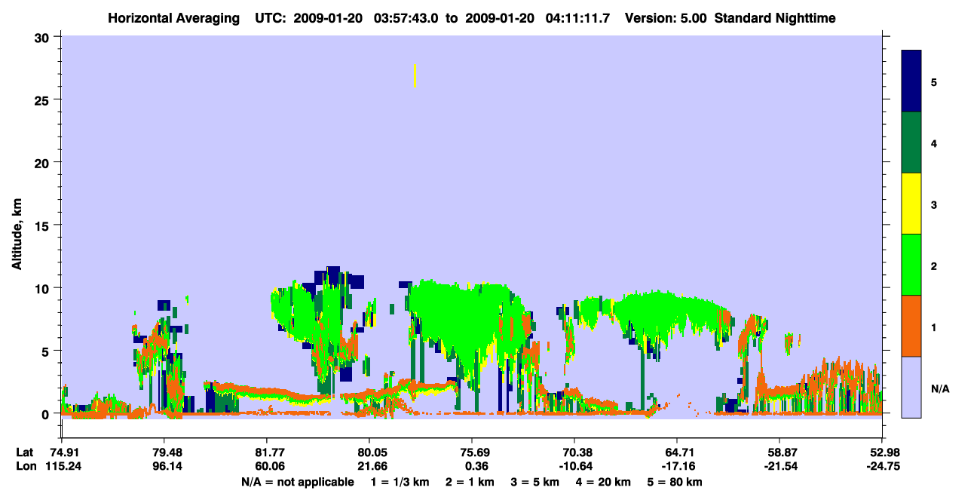Click the start time '03:57:43.0' in title
Screen dimensions: 980x503
click(408, 17)
